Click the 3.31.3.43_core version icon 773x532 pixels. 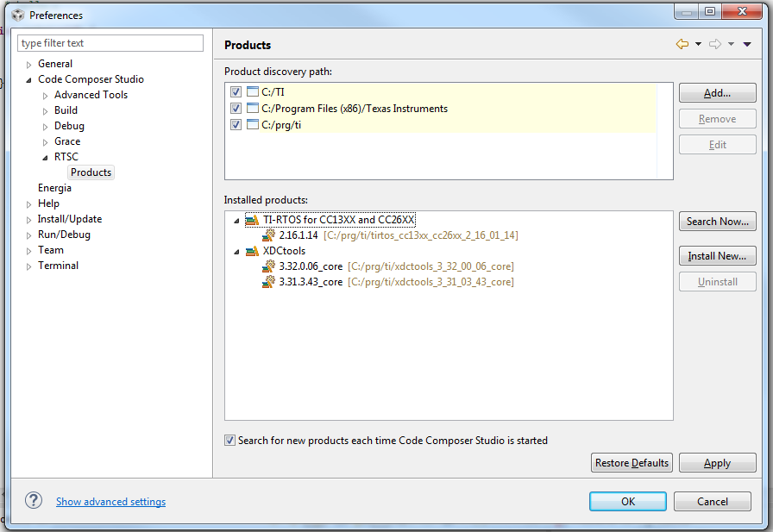click(268, 282)
